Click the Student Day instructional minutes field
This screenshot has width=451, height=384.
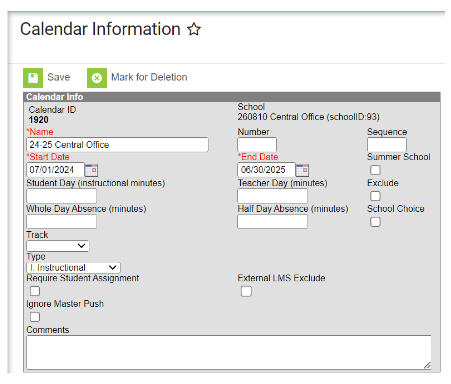coord(61,196)
